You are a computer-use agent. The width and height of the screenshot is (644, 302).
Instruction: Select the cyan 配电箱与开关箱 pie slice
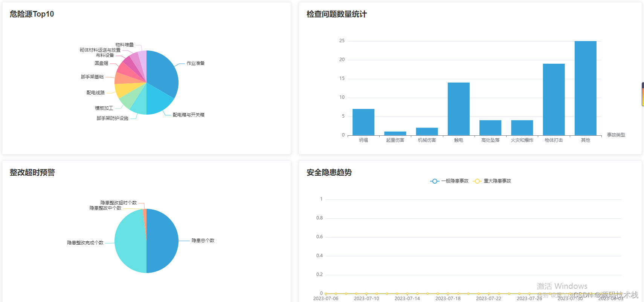(159, 100)
